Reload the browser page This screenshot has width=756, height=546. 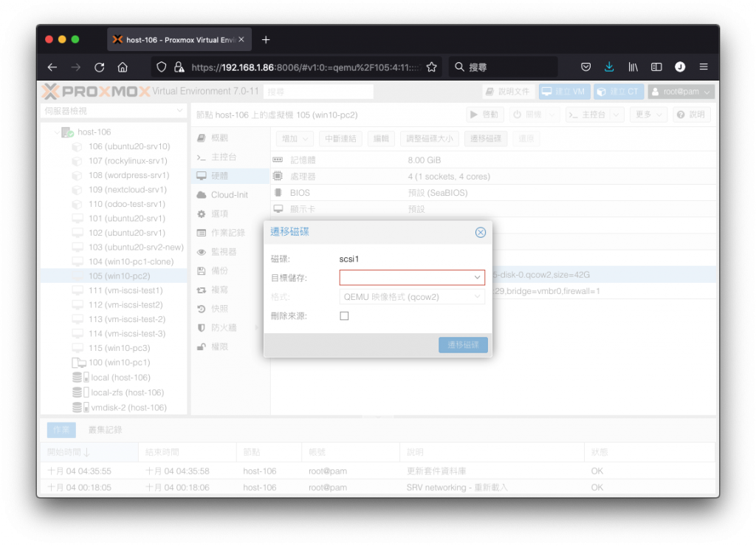tap(100, 67)
